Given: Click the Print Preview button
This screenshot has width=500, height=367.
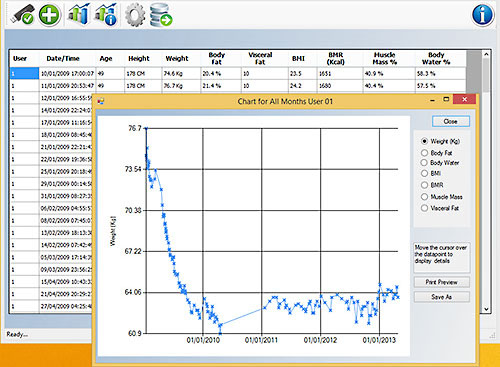Looking at the screenshot, I should pyautogui.click(x=442, y=282).
